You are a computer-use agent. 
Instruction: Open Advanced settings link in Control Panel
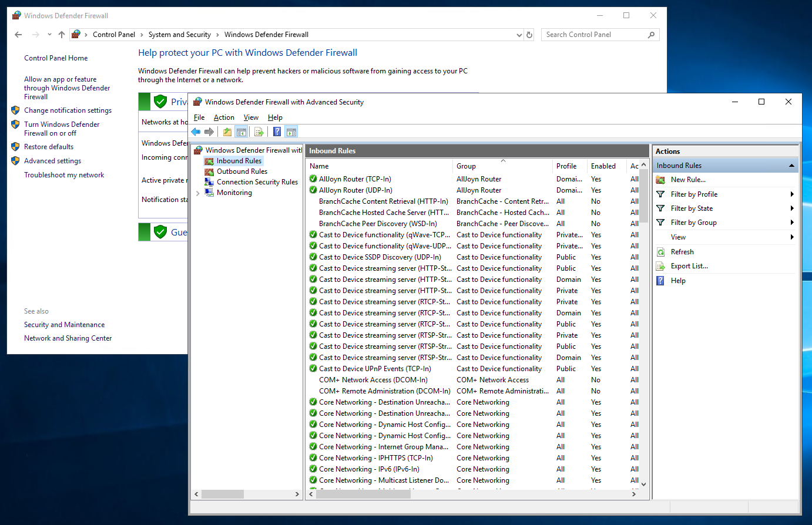pos(52,161)
